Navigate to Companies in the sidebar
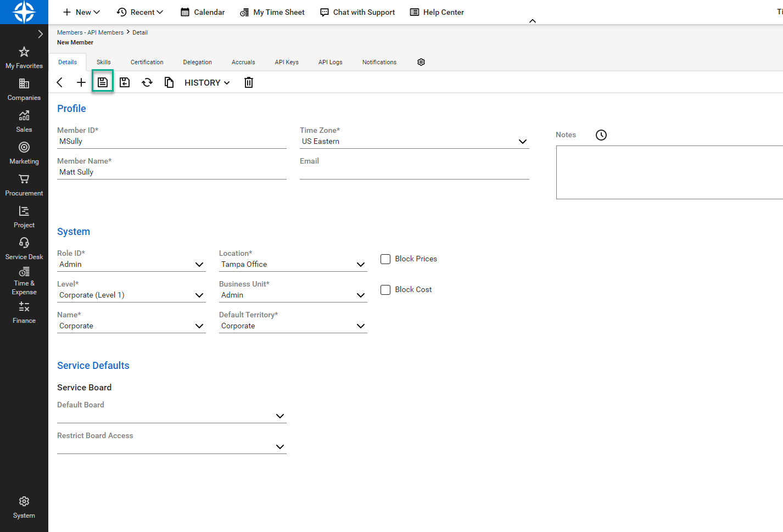The image size is (783, 532). coord(24,88)
